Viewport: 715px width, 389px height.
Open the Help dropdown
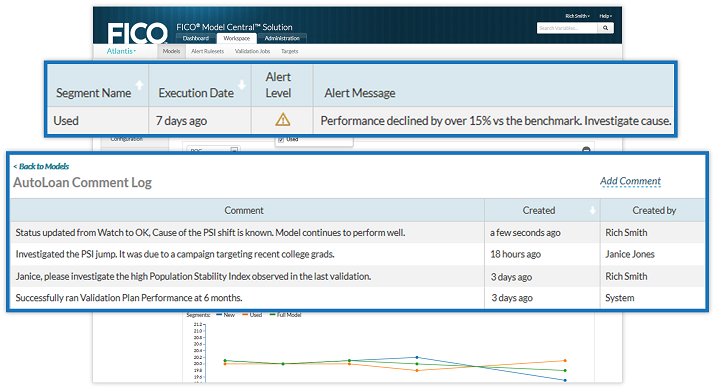(605, 16)
